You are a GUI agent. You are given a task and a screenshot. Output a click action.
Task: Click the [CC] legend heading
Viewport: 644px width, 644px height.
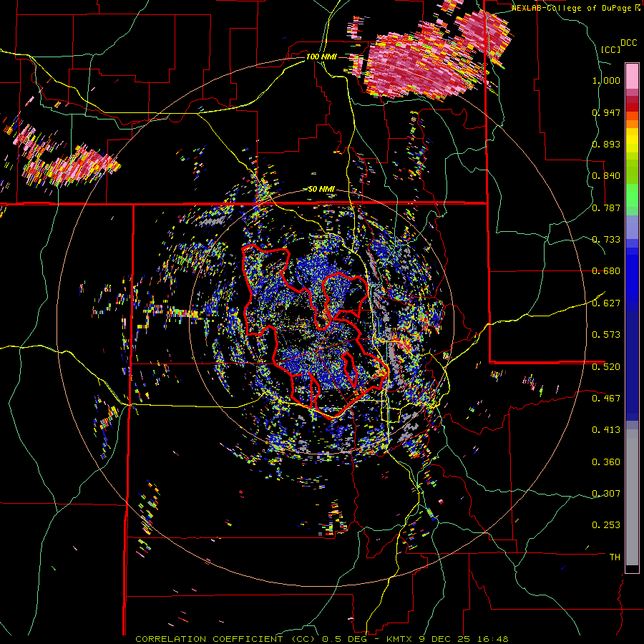click(x=610, y=49)
